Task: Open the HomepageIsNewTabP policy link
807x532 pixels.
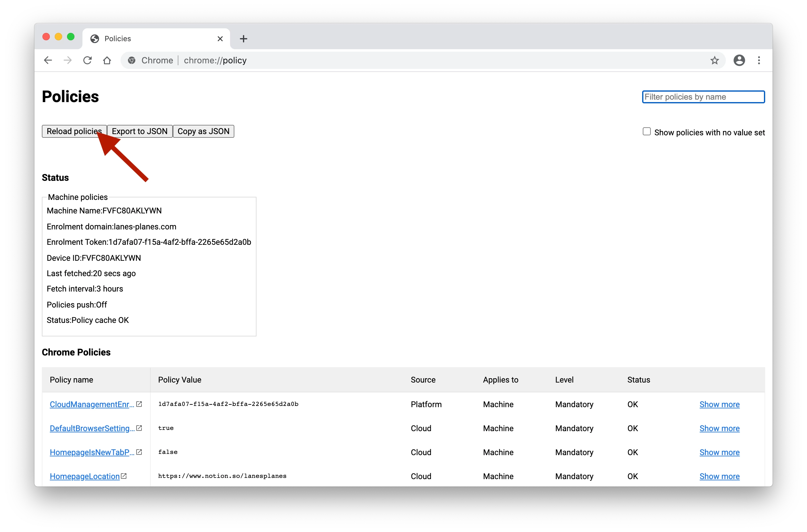Action: click(x=92, y=452)
